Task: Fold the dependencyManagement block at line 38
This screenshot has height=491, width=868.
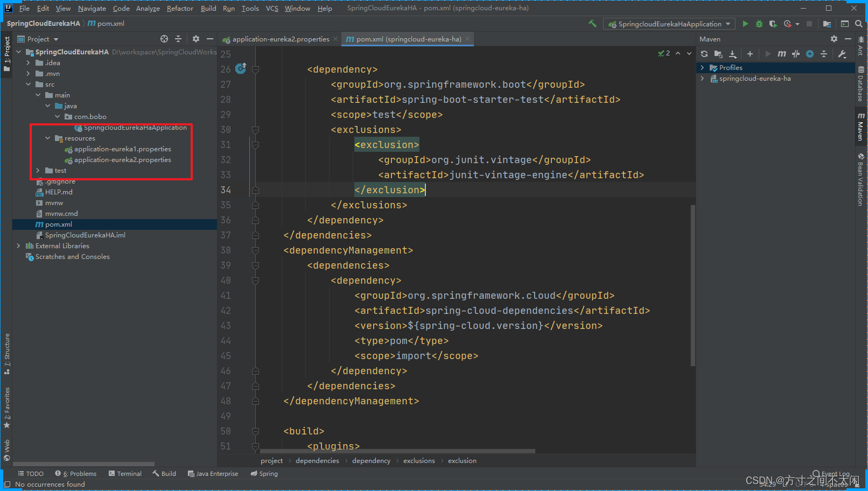Action: 256,250
